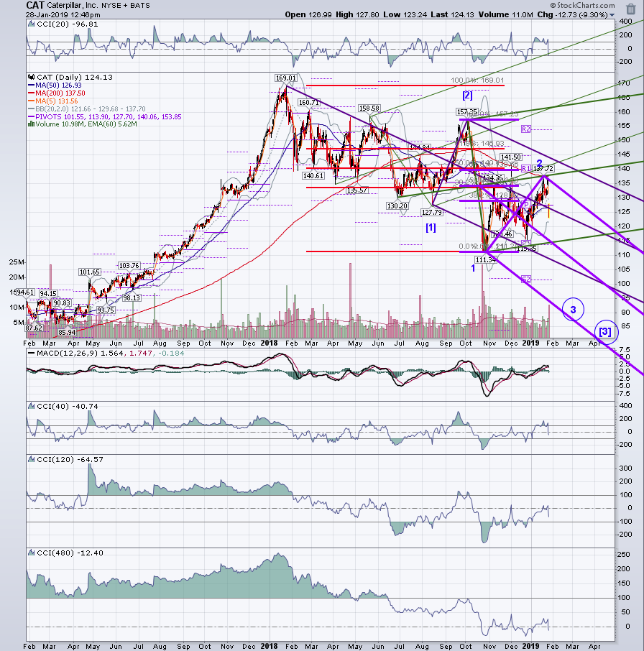Click the Low 123.24 value
Image resolution: width=644 pixels, height=651 pixels.
pos(405,14)
